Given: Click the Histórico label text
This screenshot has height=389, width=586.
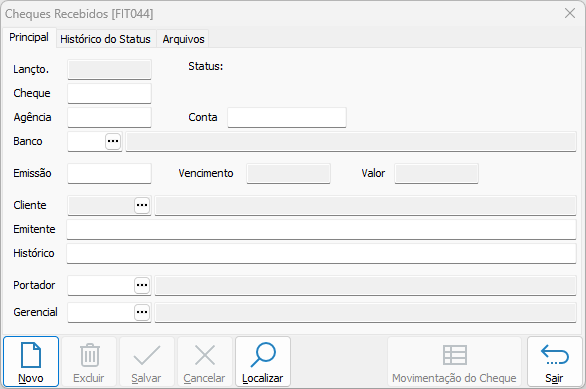Looking at the screenshot, I should (34, 253).
